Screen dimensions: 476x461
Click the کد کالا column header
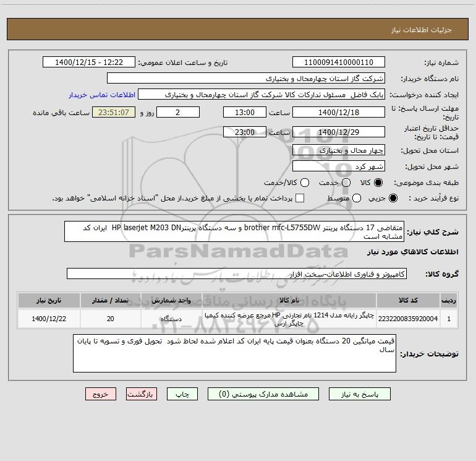[x=408, y=300]
